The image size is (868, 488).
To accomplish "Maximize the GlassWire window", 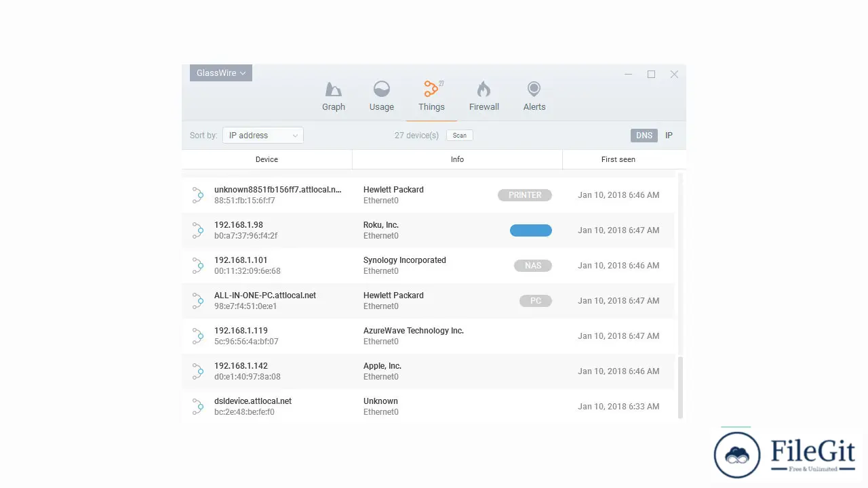I will [651, 75].
